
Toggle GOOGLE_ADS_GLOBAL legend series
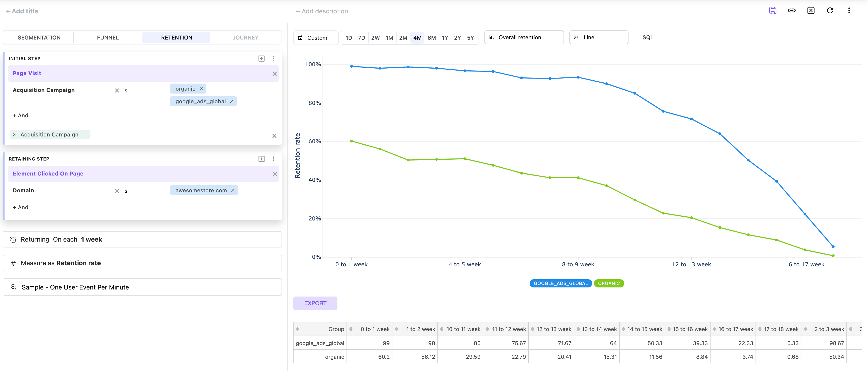pos(560,283)
